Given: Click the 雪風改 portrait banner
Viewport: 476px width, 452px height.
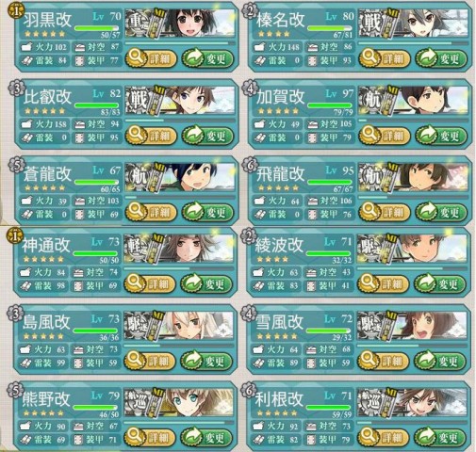Looking at the screenshot, I should tap(412, 326).
